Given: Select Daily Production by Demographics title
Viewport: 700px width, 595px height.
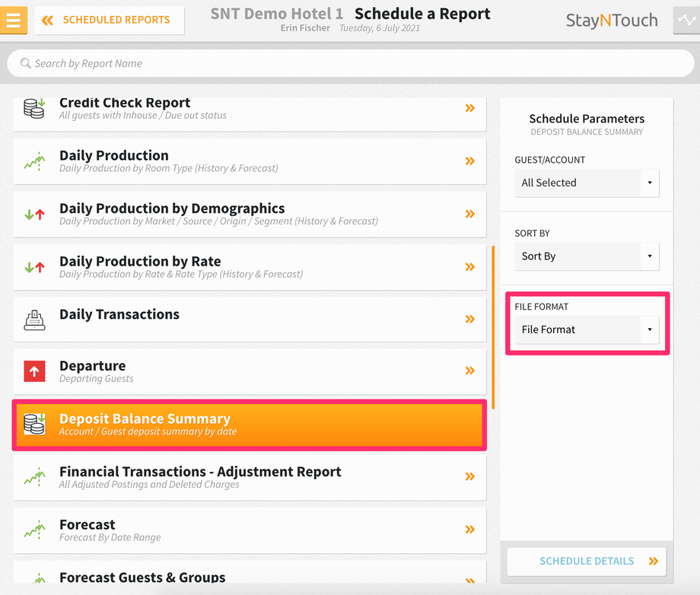Looking at the screenshot, I should pos(172,208).
